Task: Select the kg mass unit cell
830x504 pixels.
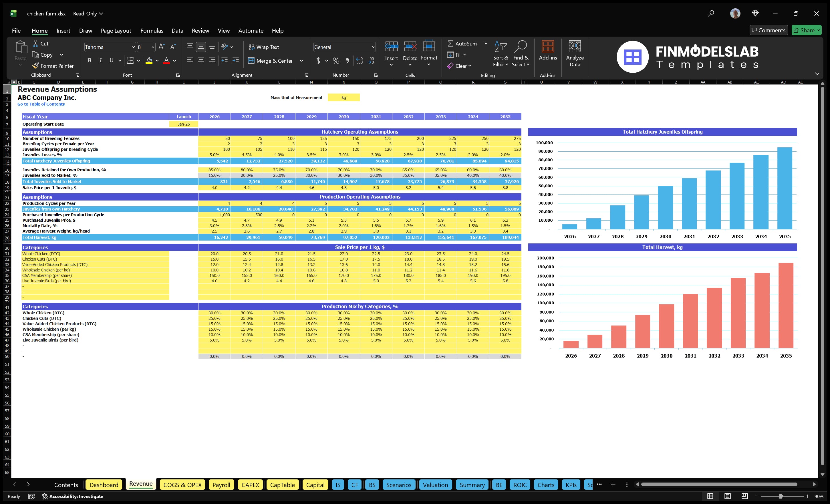Action: point(343,97)
